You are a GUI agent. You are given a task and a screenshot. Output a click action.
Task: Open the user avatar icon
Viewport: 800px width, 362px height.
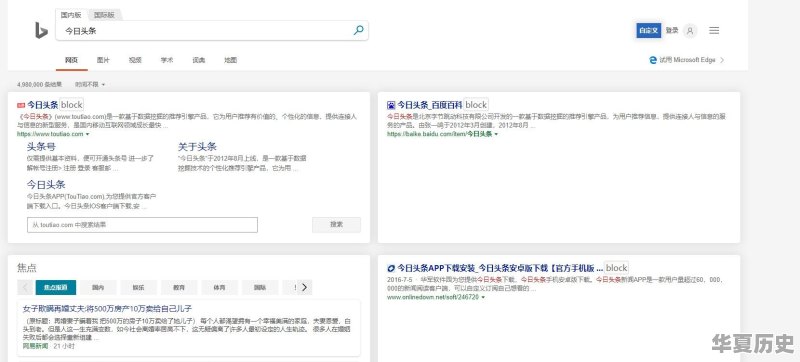coord(690,31)
